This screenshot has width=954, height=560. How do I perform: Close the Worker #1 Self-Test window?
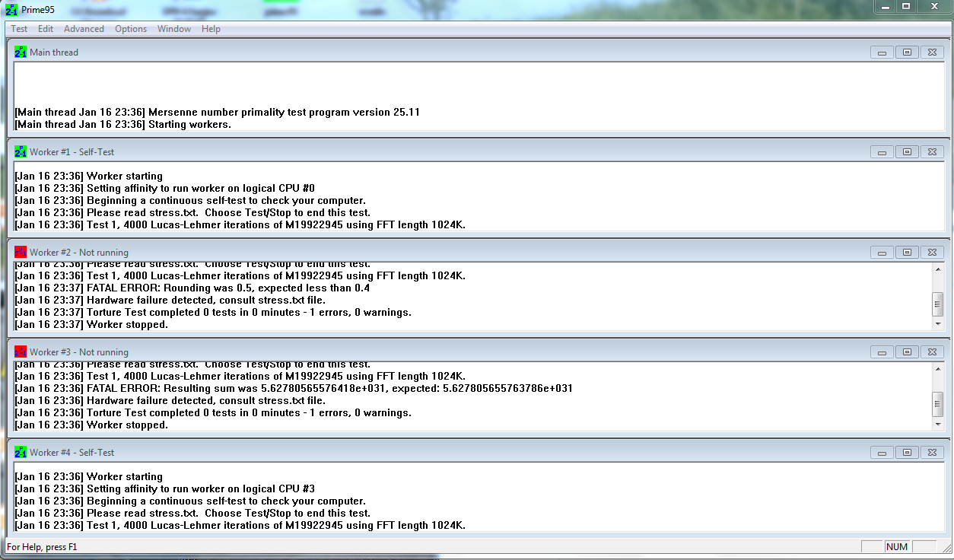(932, 152)
